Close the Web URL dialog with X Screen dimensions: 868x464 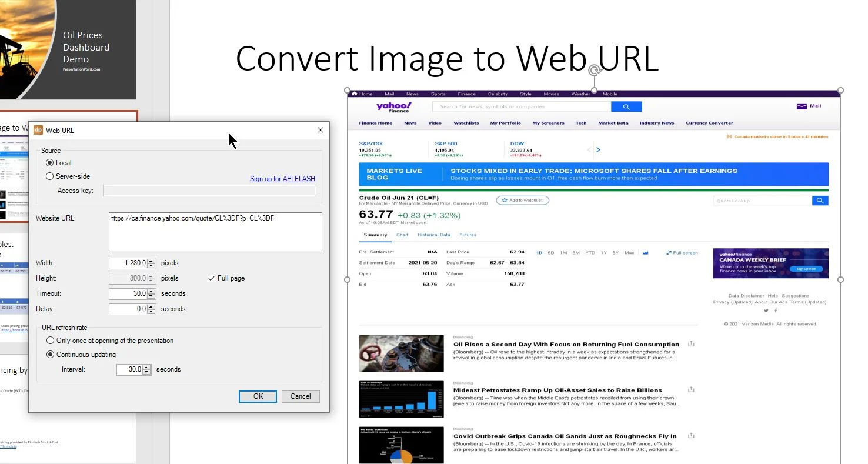click(320, 130)
